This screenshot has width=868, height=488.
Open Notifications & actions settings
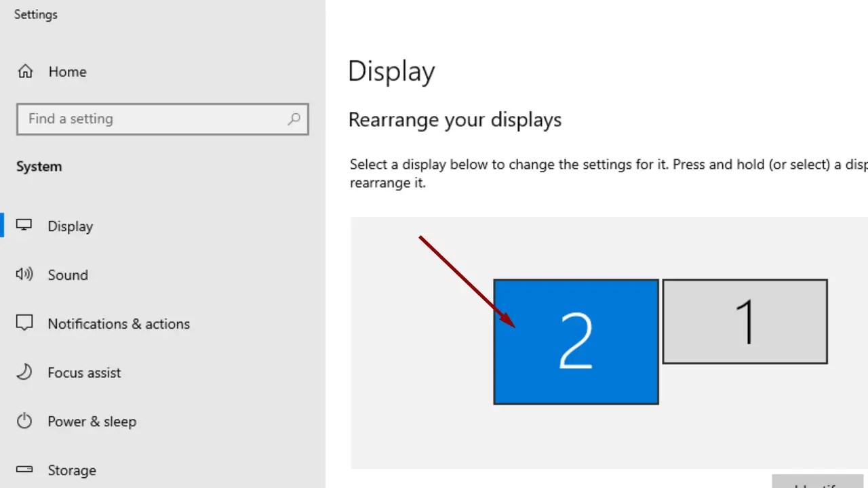119,323
